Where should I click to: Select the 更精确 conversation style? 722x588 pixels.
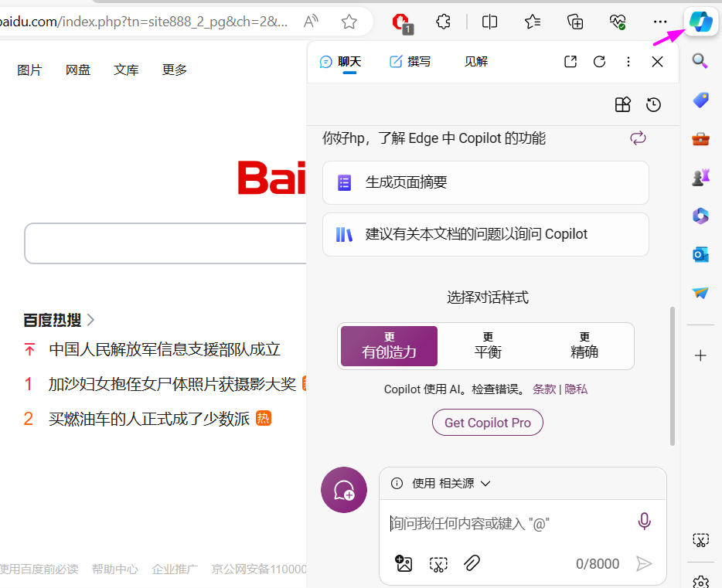click(x=584, y=345)
